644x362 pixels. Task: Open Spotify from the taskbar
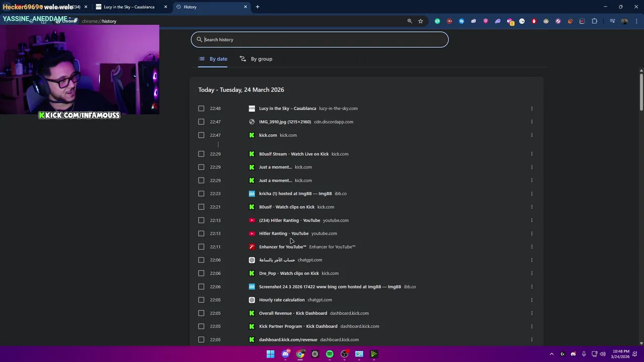(330, 354)
